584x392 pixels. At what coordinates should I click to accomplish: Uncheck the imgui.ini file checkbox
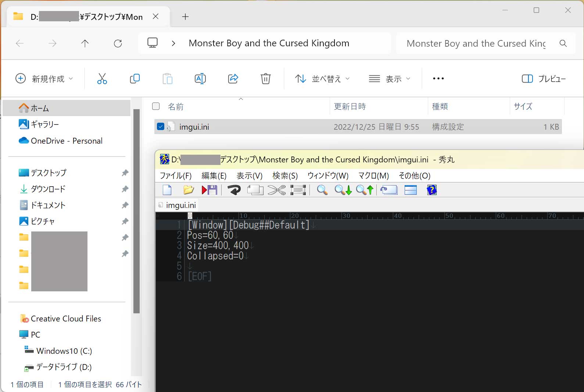point(161,127)
